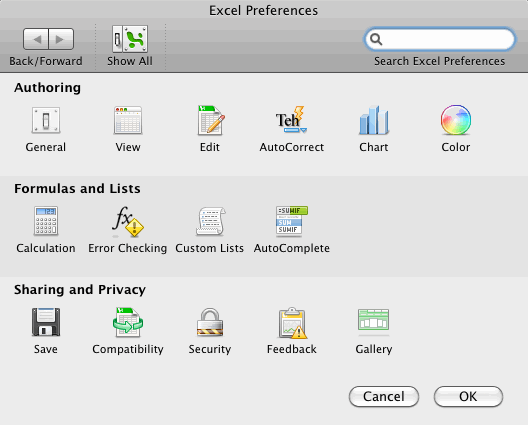Click the magnifying glass in search field
Viewport: 528px width, 425px height.
click(x=376, y=39)
